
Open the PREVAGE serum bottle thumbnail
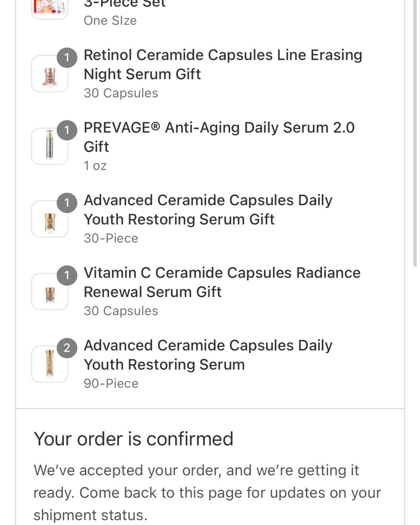(50, 146)
